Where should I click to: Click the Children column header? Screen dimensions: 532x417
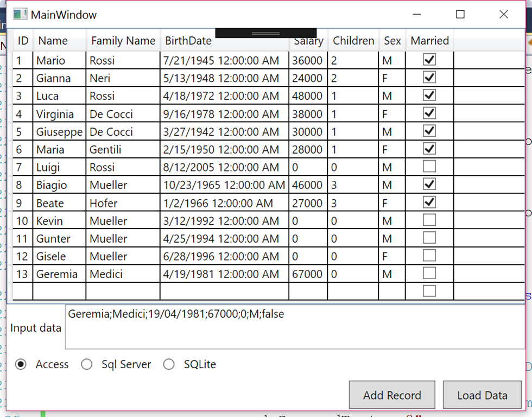353,41
